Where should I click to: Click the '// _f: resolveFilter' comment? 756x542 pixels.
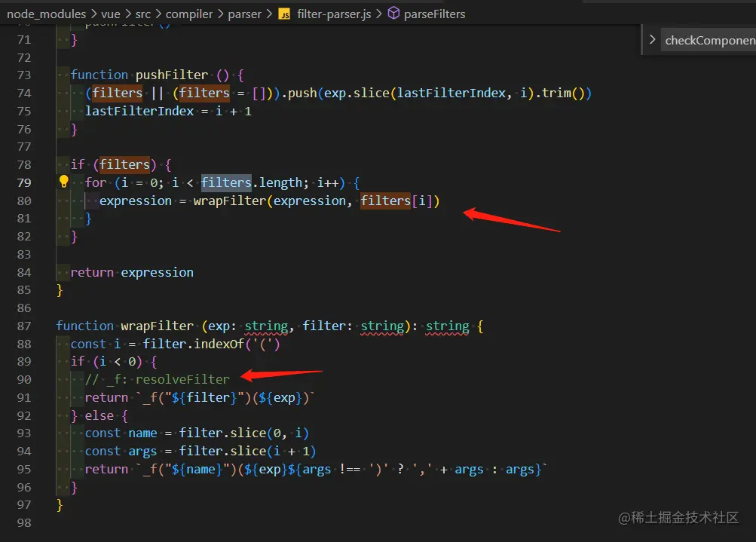pyautogui.click(x=158, y=379)
